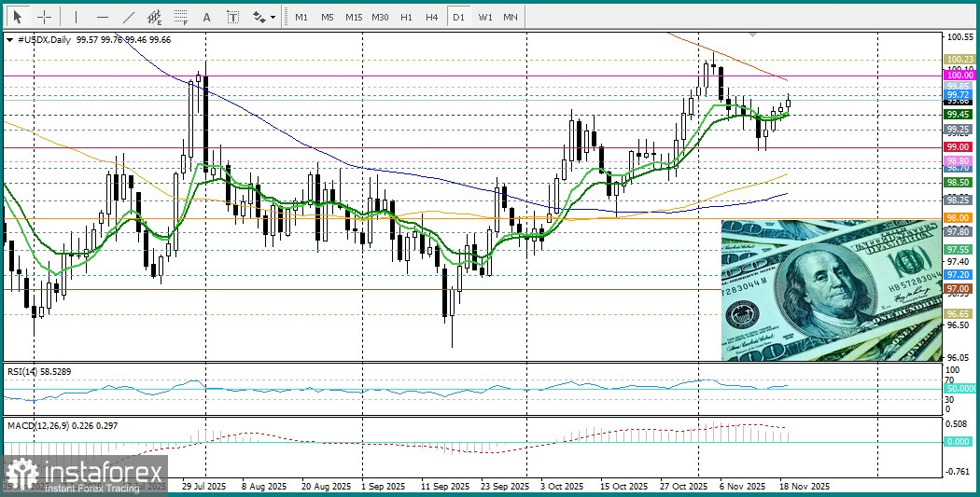Viewport: 980px width, 497px height.
Task: Add text with the A tool
Action: (206, 17)
